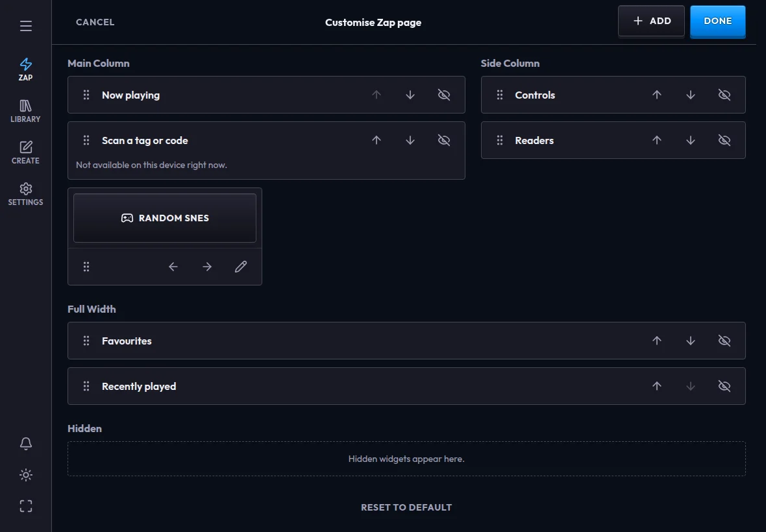Viewport: 766px width, 532px height.
Task: Hide the Now playing widget
Action: pyautogui.click(x=444, y=95)
